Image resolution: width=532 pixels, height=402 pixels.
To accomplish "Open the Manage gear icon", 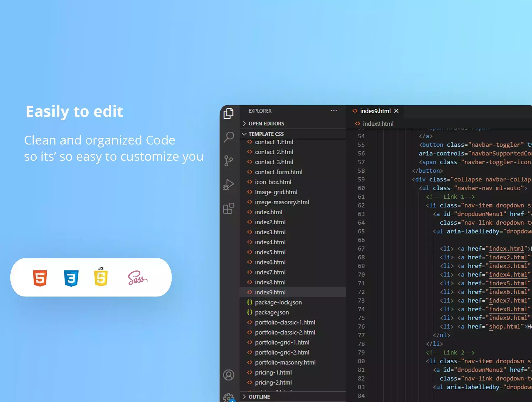I will pos(229,397).
